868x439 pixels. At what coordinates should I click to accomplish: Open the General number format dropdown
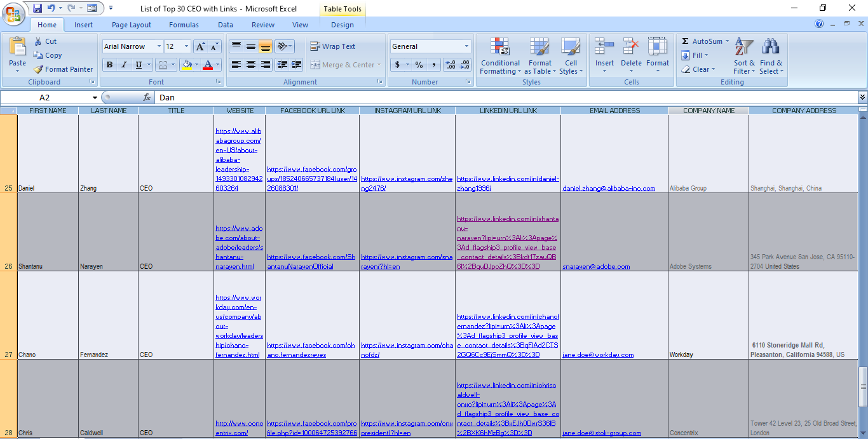tap(466, 46)
